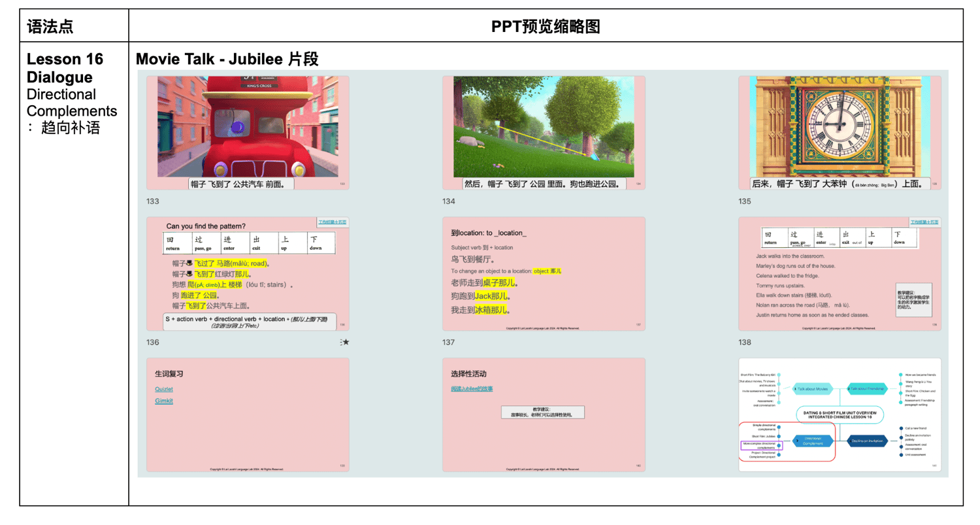Open the red bus slide thumbnail 133
Screen dimensions: 980x525
tap(248, 133)
